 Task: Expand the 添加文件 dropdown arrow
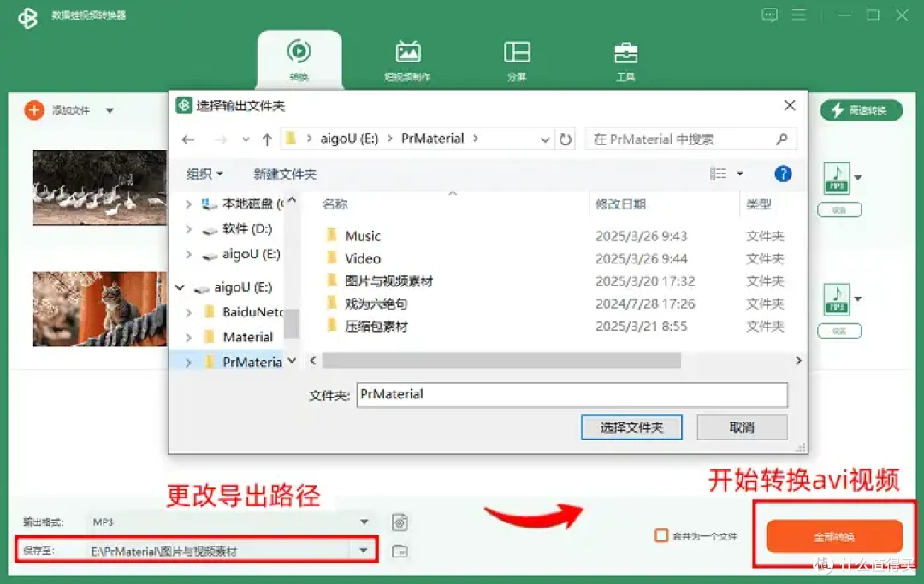(x=110, y=110)
